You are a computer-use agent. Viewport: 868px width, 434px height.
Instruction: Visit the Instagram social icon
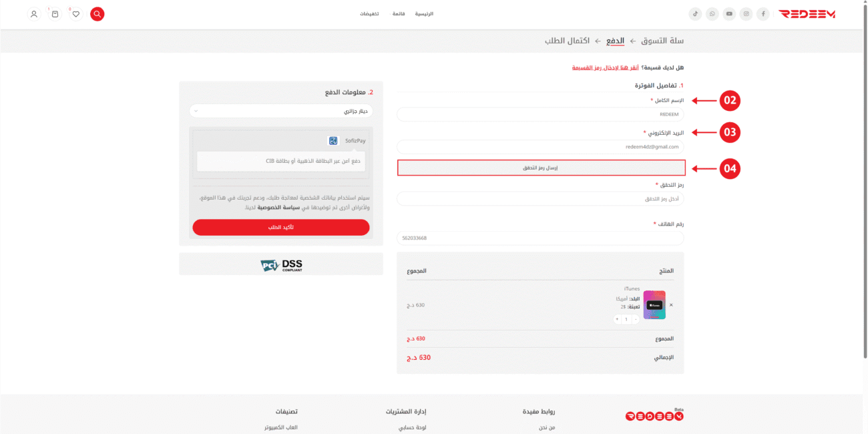746,13
